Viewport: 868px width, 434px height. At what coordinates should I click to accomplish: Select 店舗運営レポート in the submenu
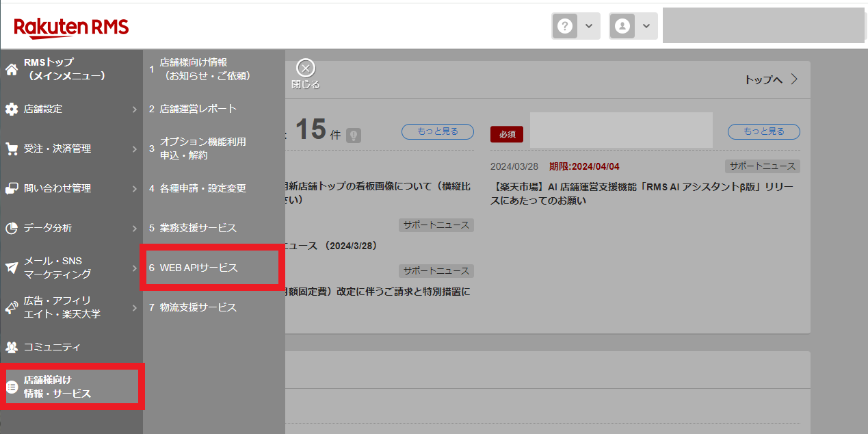198,109
